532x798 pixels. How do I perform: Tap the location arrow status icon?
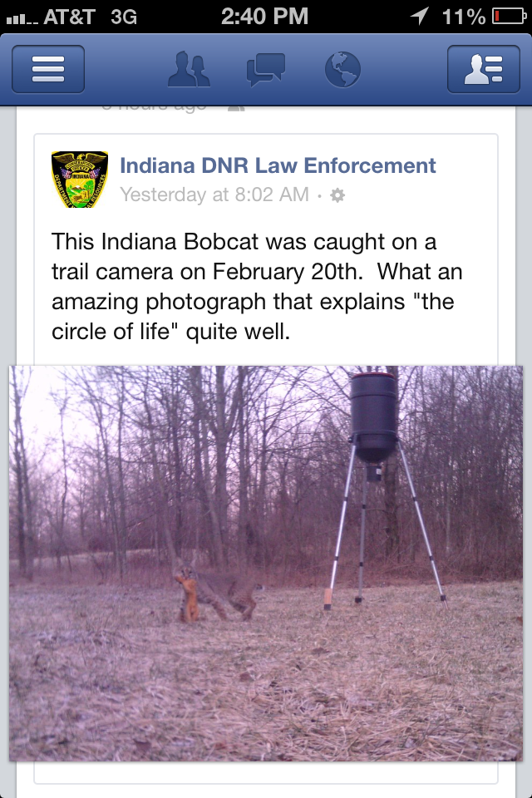[x=420, y=17]
